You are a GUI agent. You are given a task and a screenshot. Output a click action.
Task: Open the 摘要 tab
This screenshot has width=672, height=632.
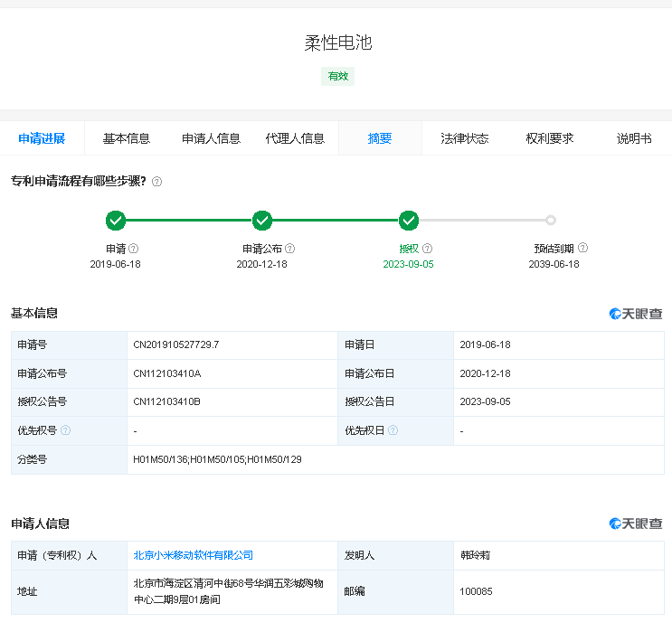click(380, 138)
